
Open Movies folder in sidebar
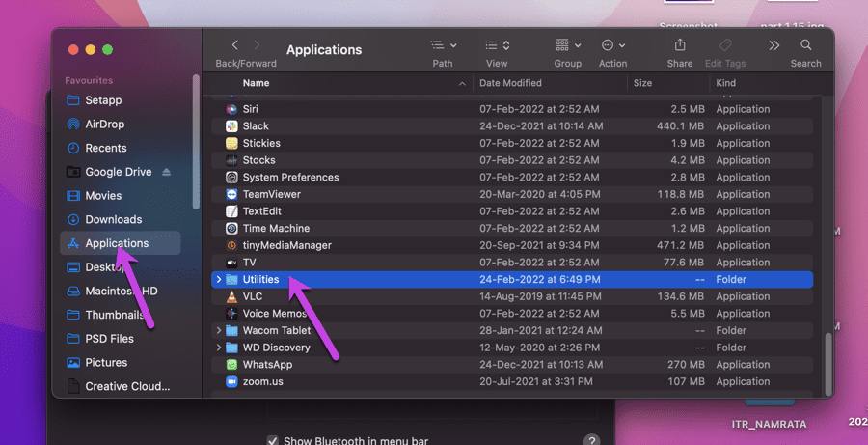pos(103,196)
